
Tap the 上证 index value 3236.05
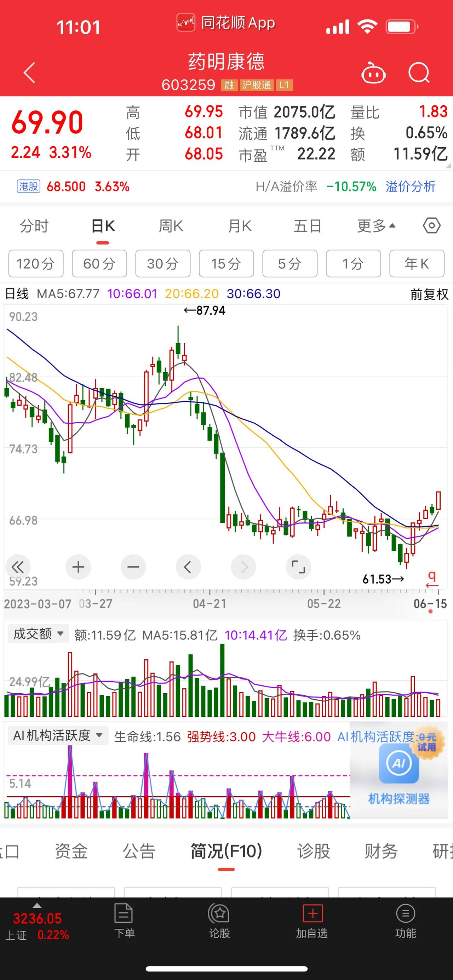coord(37,918)
